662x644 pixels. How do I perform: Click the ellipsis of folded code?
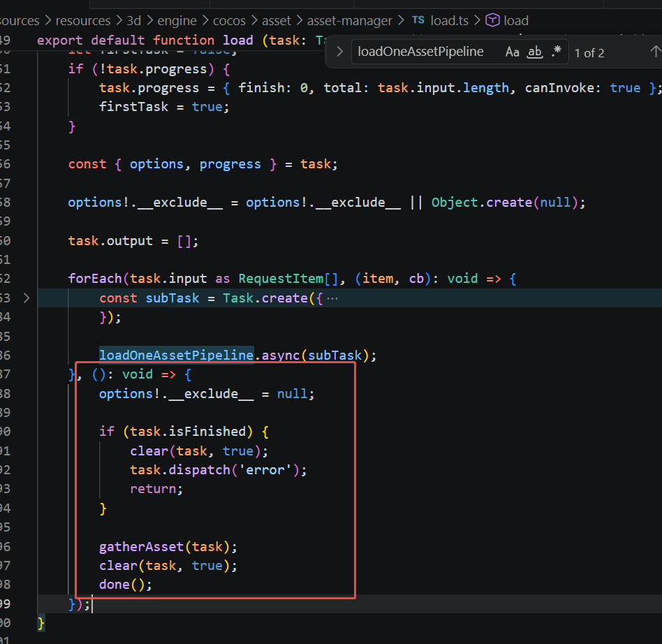click(x=332, y=298)
